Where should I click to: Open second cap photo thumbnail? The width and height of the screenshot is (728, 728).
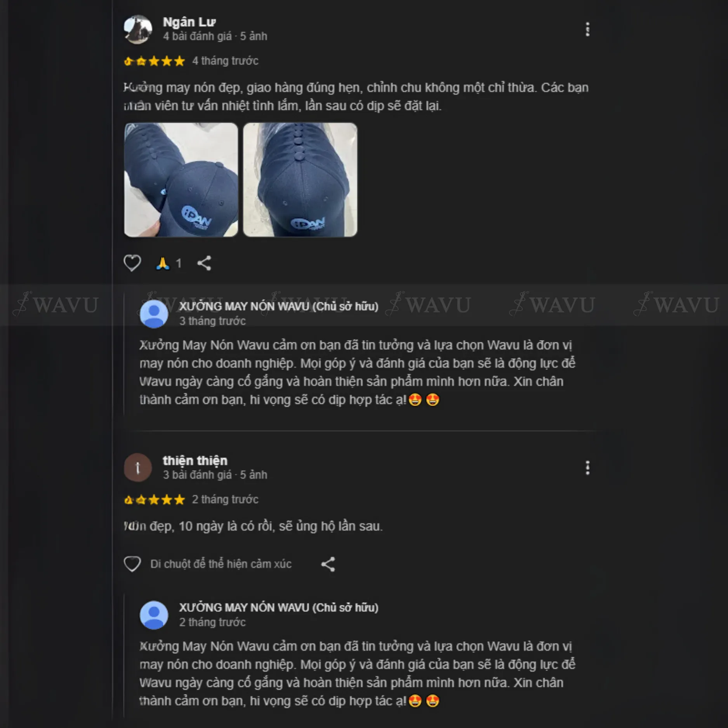tap(300, 180)
